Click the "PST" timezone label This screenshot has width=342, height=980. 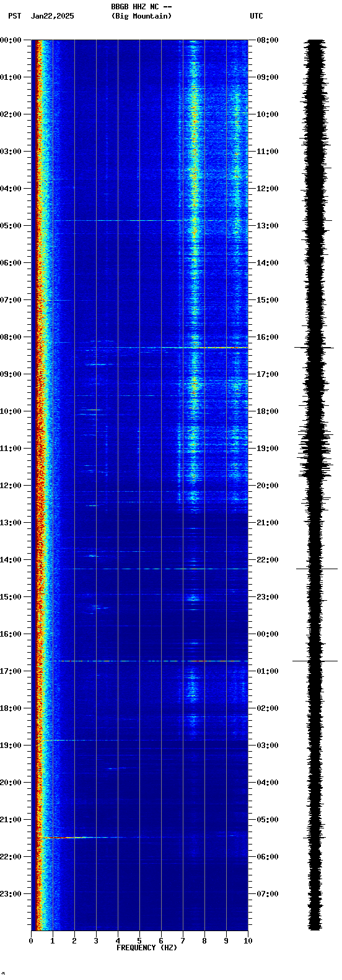(14, 16)
